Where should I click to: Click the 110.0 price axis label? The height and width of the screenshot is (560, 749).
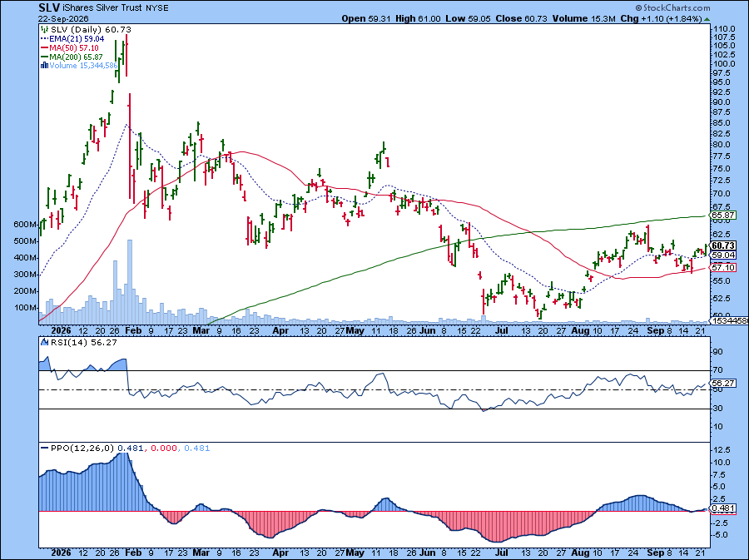pos(724,28)
